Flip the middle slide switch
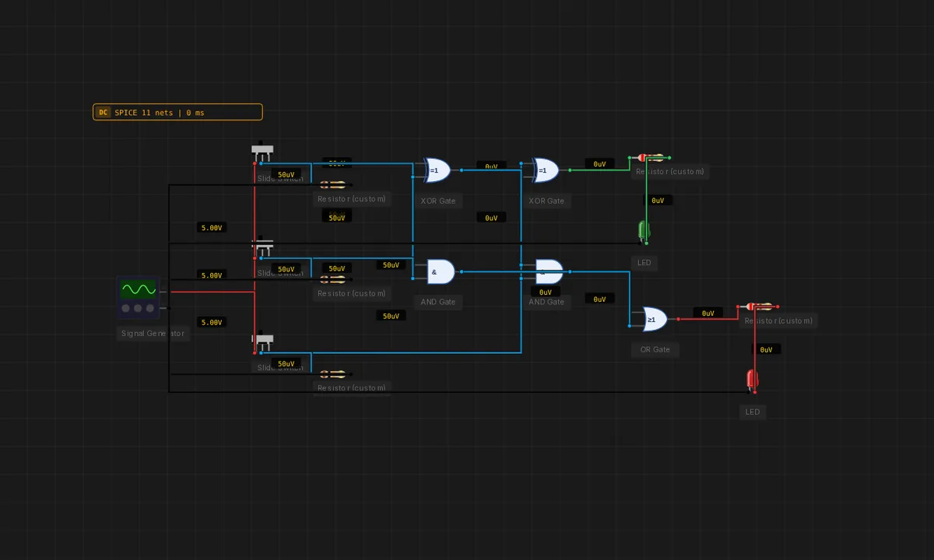Viewport: 934px width, 560px height. (x=262, y=247)
